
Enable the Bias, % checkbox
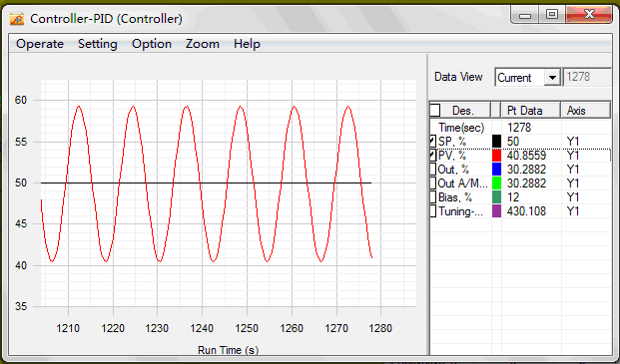point(432,197)
